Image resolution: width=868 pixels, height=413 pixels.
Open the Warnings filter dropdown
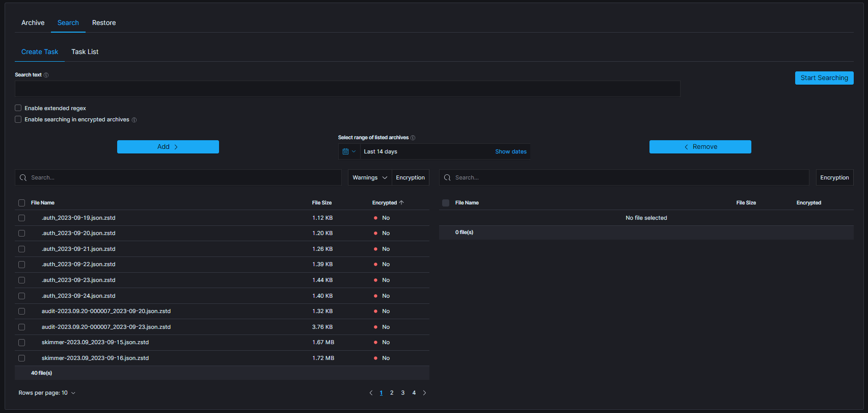(x=369, y=177)
